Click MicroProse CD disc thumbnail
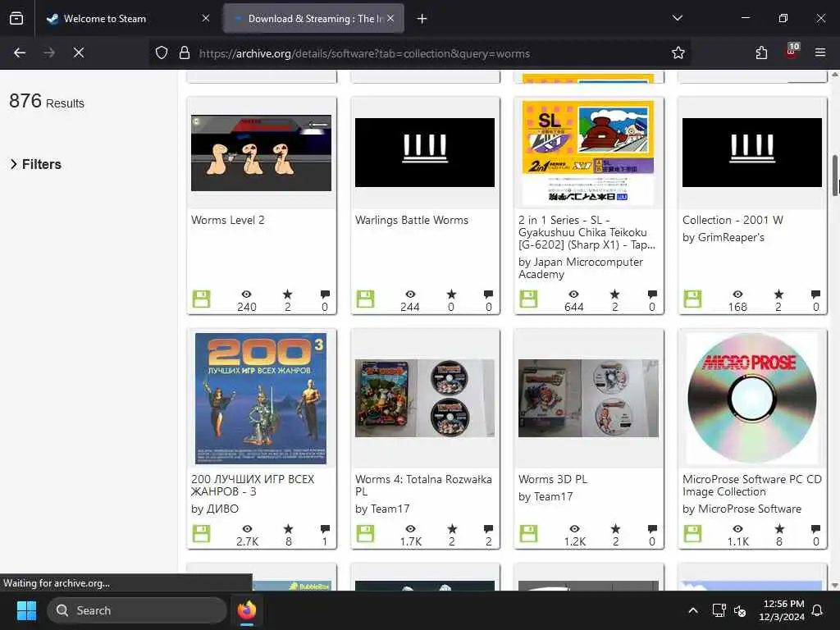Viewport: 840px width, 630px height. pos(751,398)
